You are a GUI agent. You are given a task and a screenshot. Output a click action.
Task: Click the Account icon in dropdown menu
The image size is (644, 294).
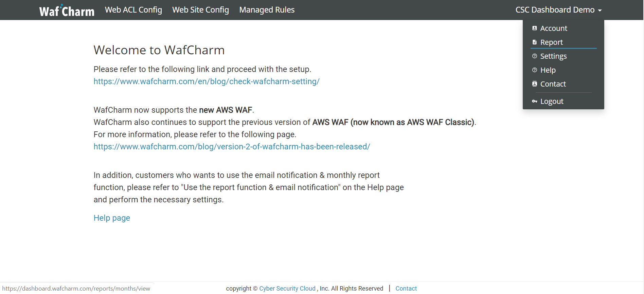coord(535,28)
